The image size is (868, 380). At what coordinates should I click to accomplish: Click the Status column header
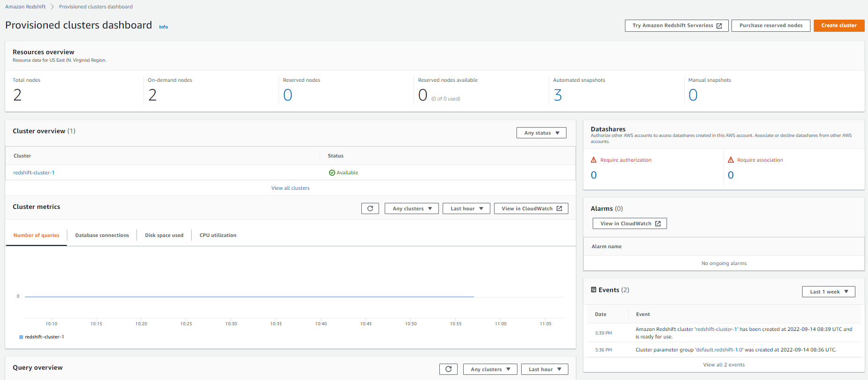coord(336,156)
